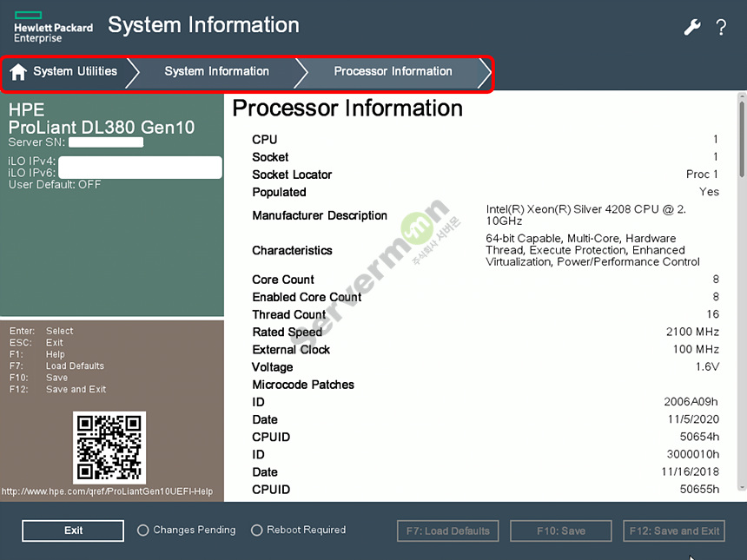Viewport: 747px width, 560px height.
Task: Open System Information breadcrumb
Action: (217, 71)
